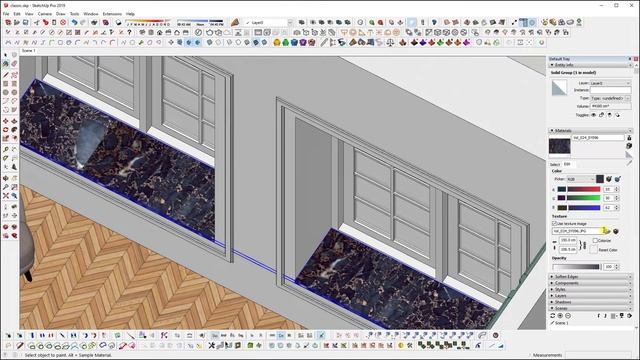
Task: Expand the Layers panel
Action: point(590,296)
